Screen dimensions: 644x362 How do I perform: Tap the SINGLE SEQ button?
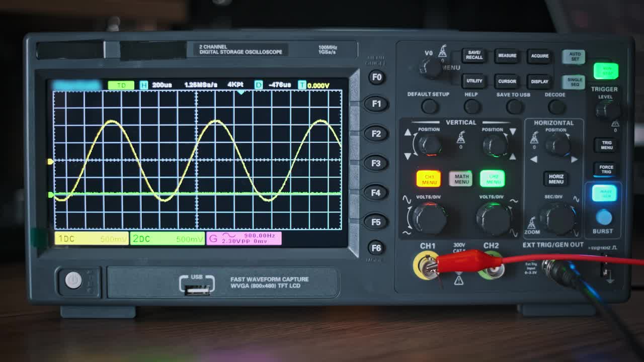coord(575,82)
